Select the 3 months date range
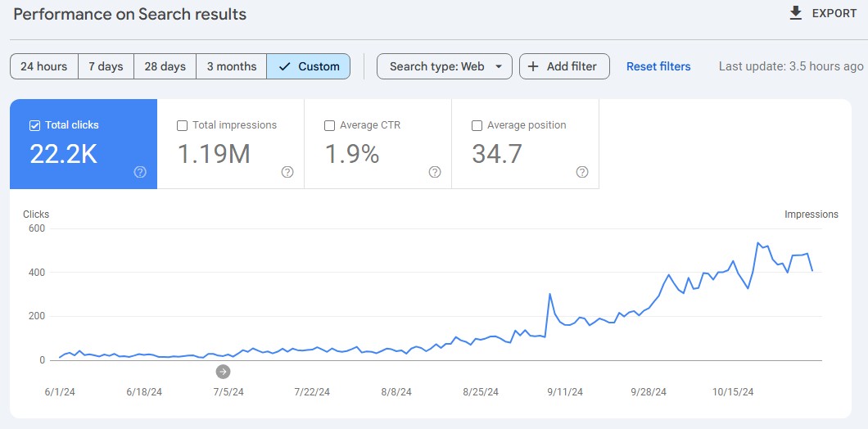 (232, 66)
